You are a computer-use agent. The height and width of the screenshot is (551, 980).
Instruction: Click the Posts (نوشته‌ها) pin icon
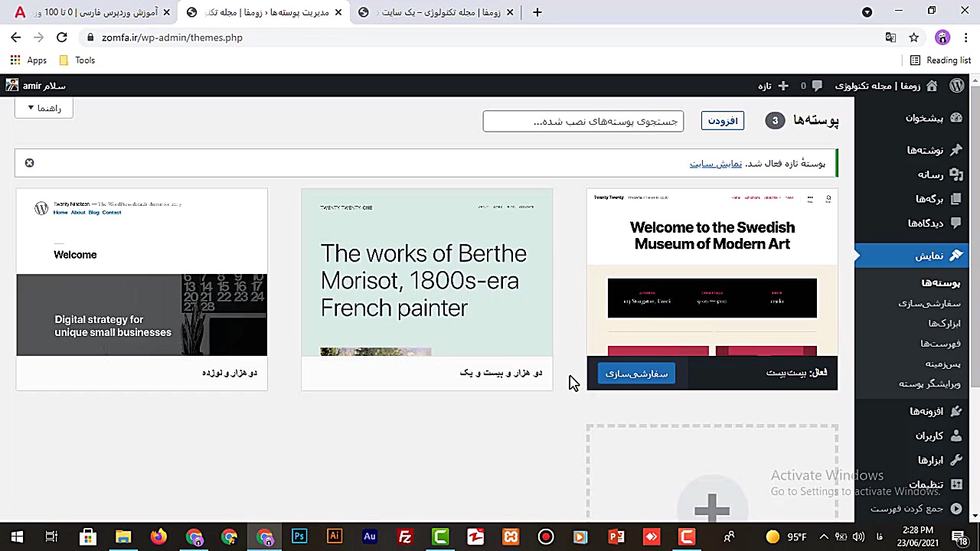(955, 150)
